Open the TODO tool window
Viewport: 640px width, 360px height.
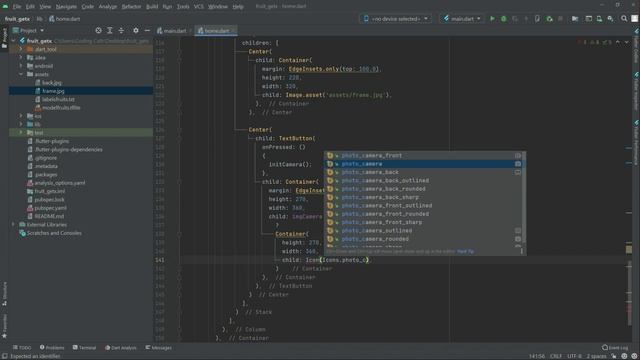[22, 348]
